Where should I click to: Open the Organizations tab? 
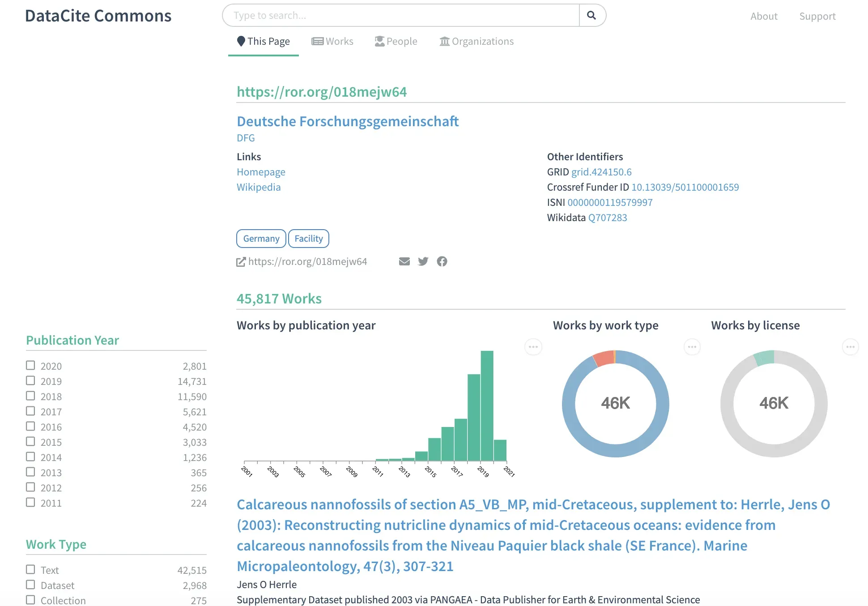tap(477, 42)
